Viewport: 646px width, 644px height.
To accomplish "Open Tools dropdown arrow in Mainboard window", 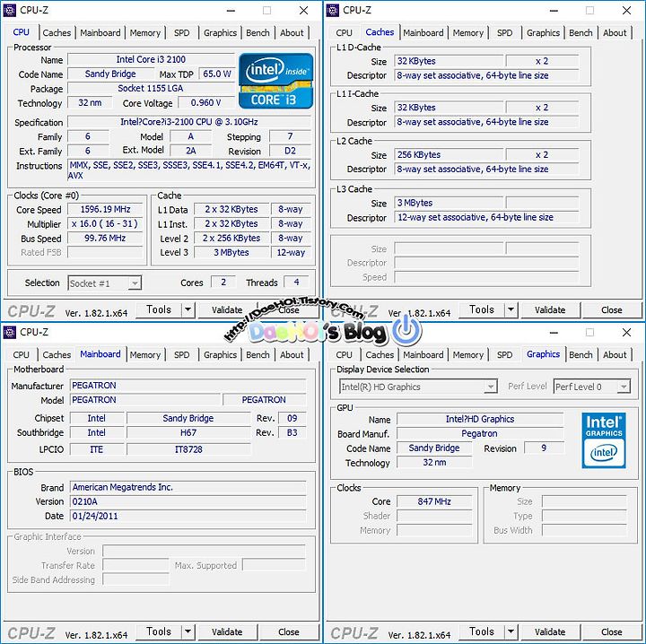I will click(188, 631).
